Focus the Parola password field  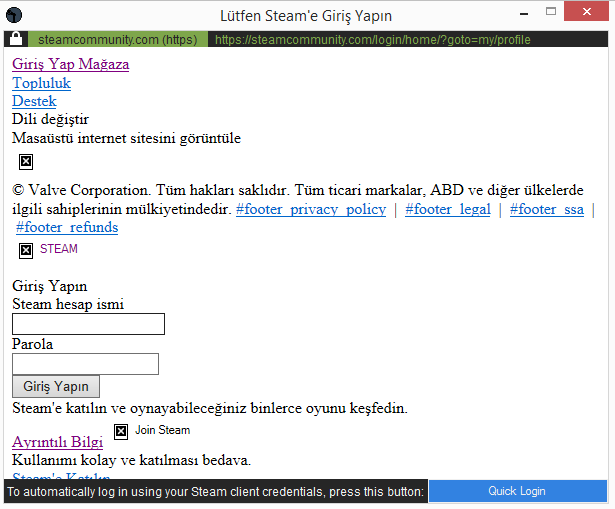pyautogui.click(x=86, y=364)
